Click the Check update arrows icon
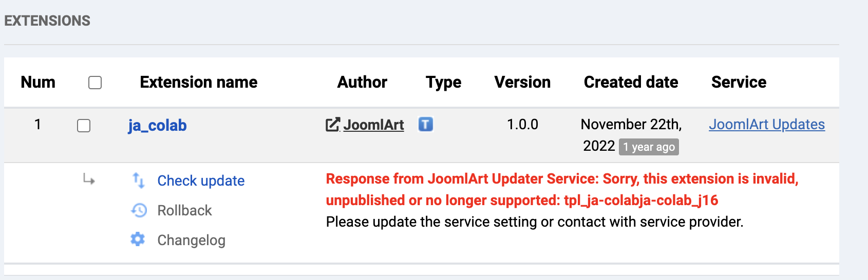868x280 pixels. point(139,180)
